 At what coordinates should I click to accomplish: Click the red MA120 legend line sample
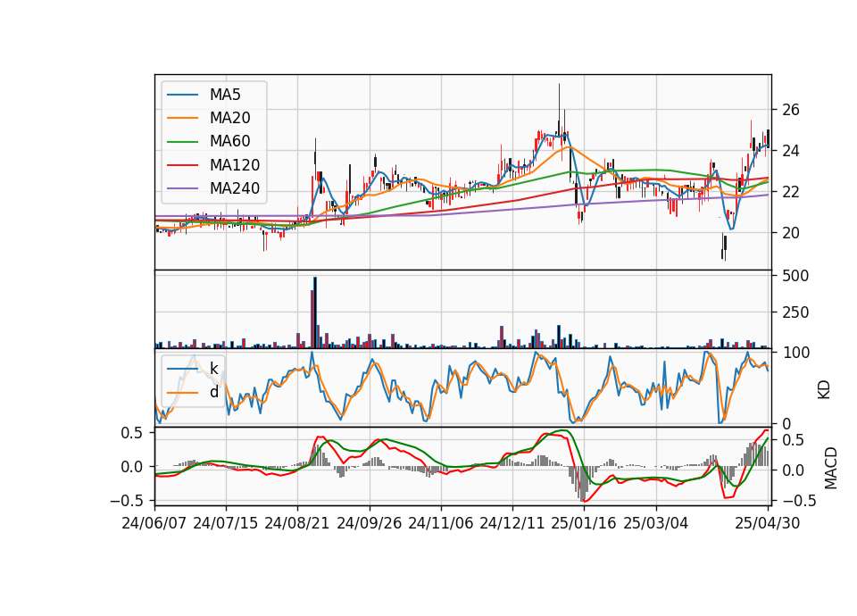point(182,165)
